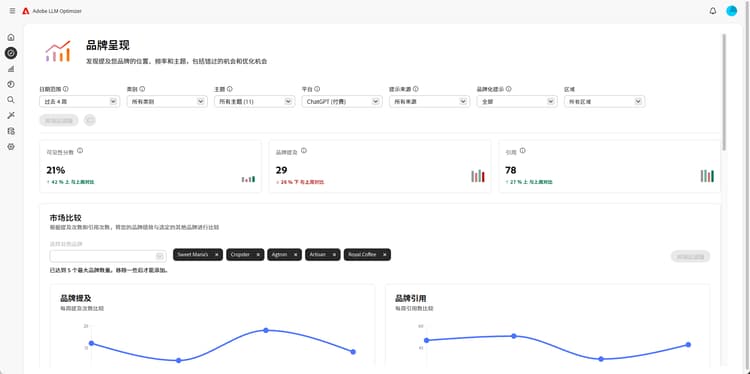Open the 主题 dropdown showing 所有主题 (11)
The height and width of the screenshot is (374, 750).
tap(254, 101)
